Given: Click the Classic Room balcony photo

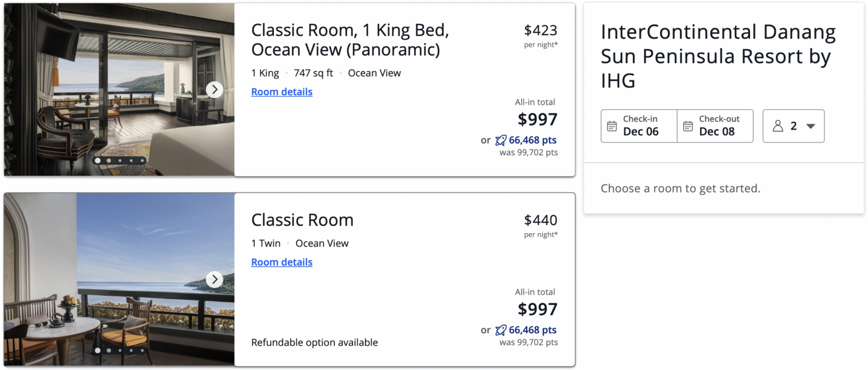Looking at the screenshot, I should coord(119,279).
